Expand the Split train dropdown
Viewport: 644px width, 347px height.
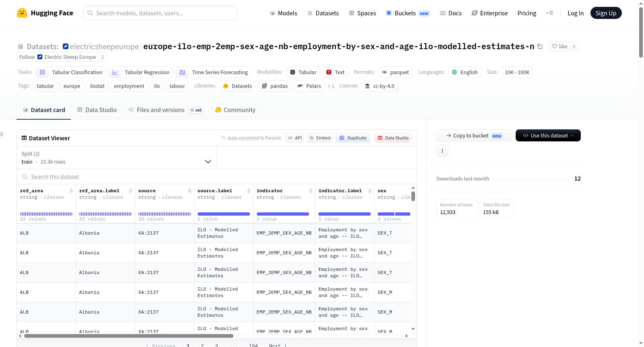point(116,158)
